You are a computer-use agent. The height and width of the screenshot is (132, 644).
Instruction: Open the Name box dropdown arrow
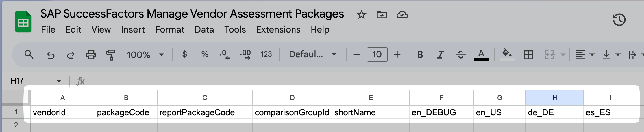(x=59, y=81)
